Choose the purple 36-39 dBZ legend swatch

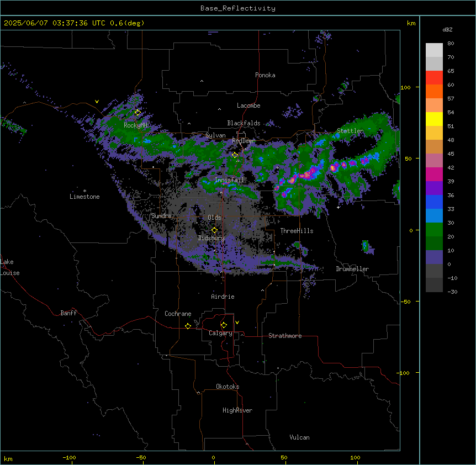click(x=434, y=188)
